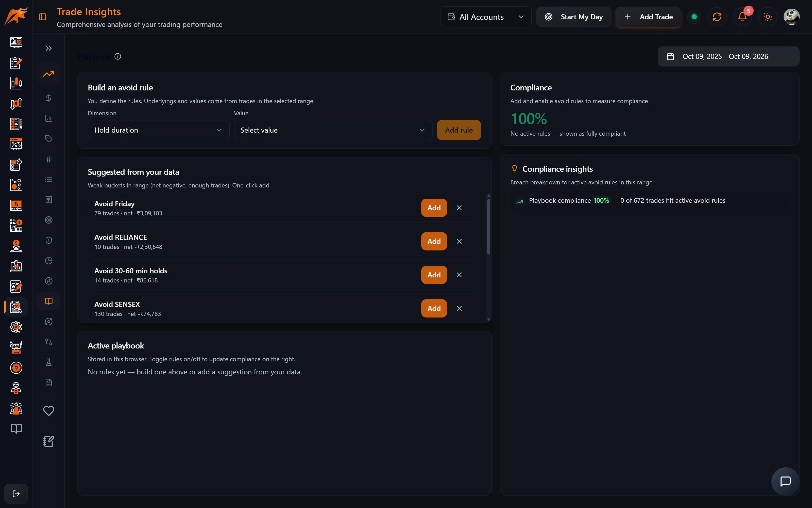Open the Select value dropdown
812x508 pixels.
point(333,130)
